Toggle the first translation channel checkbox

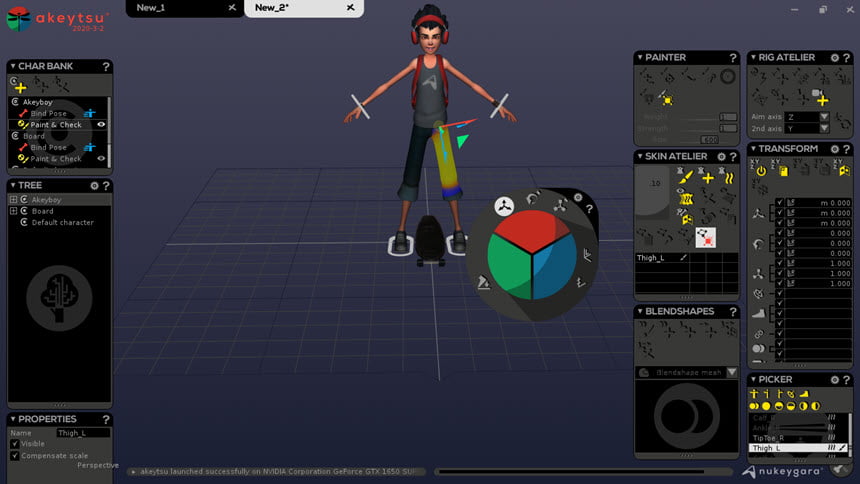click(779, 202)
